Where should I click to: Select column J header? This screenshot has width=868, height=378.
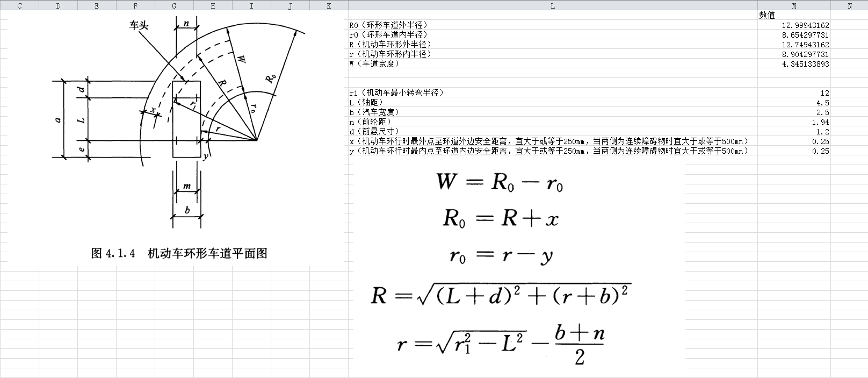click(x=290, y=6)
